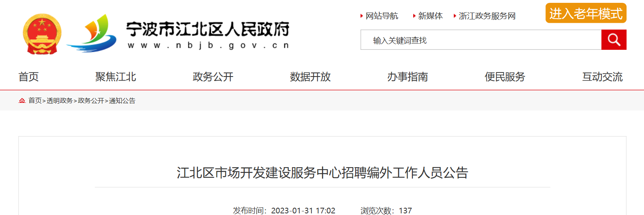Click the home icon in breadcrumb

point(22,100)
